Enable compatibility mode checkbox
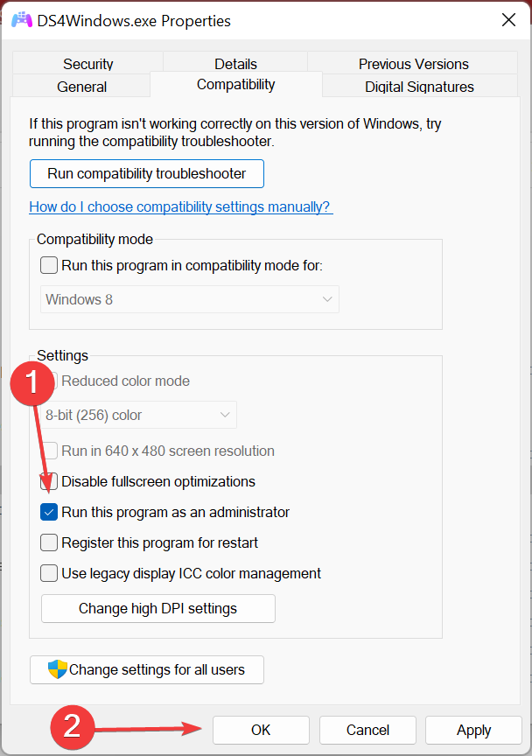532x756 pixels. [x=49, y=265]
